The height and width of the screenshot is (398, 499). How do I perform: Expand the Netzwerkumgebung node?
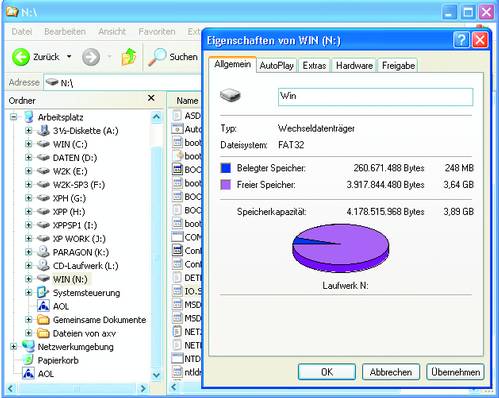[13, 347]
